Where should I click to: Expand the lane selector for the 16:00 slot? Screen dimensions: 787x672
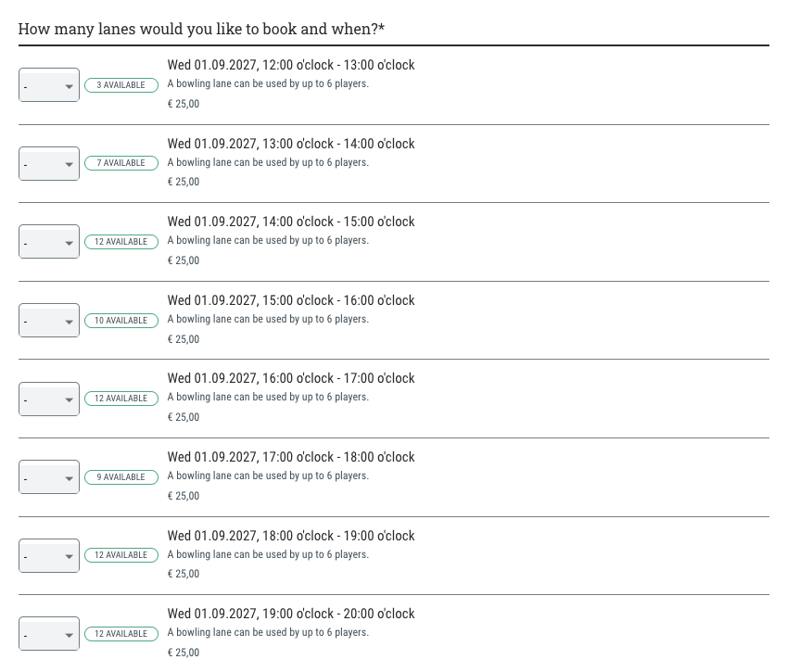(48, 399)
